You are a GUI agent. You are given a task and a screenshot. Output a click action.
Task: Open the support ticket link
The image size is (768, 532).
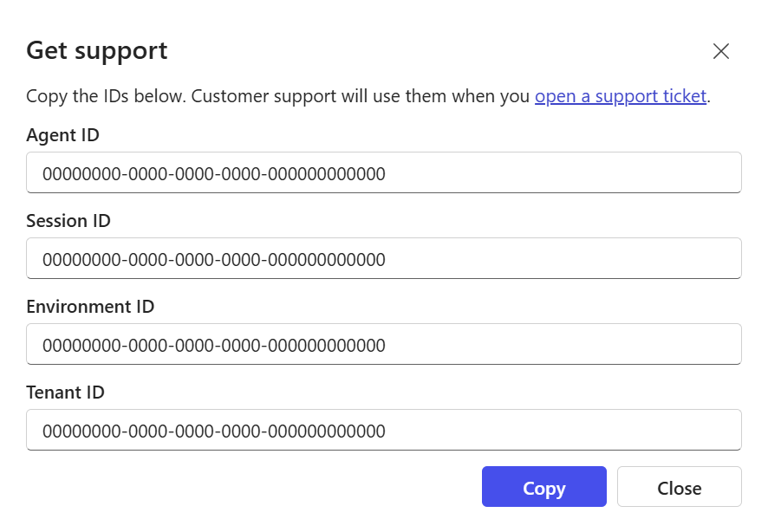pyautogui.click(x=621, y=96)
